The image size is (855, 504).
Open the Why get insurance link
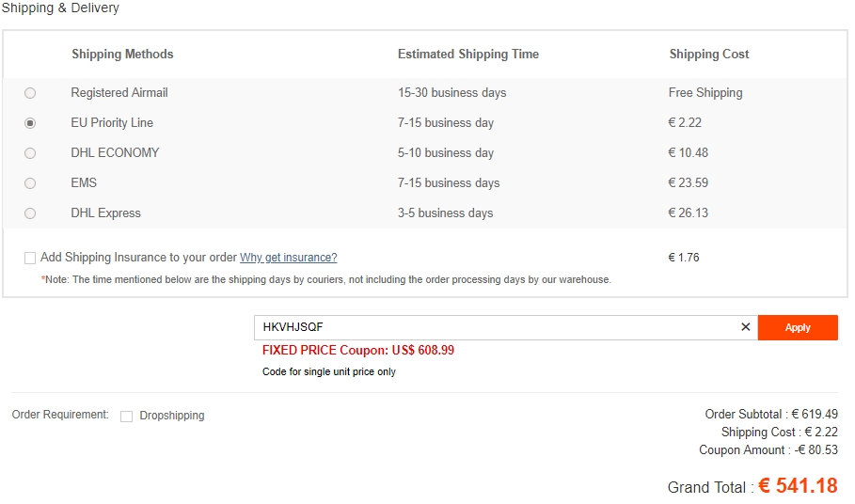[x=288, y=258]
